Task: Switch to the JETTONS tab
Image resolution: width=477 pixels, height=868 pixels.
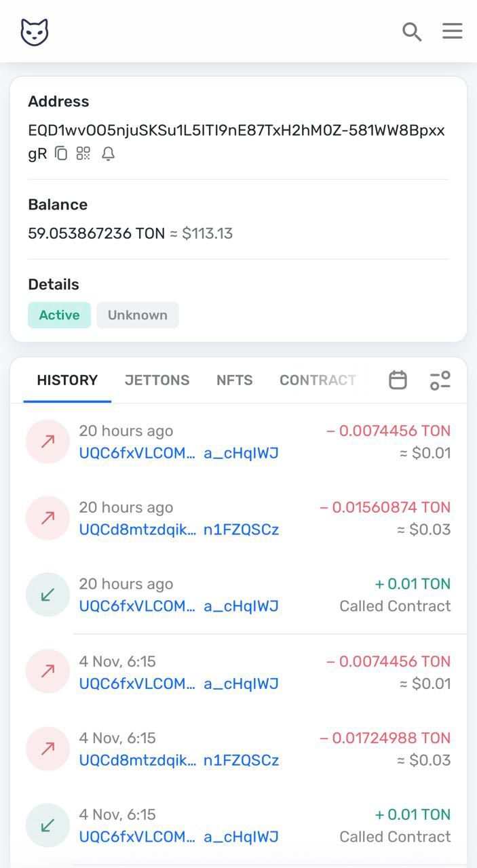Action: tap(157, 380)
